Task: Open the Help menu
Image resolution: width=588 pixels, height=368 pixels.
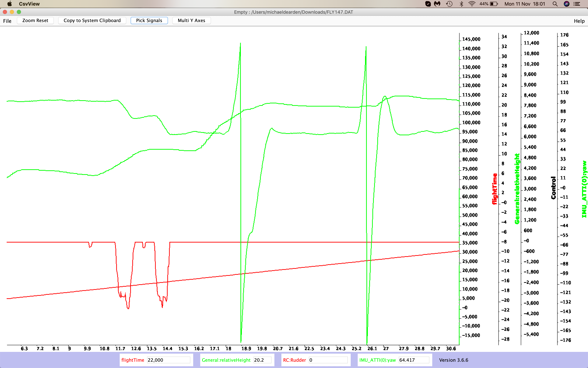Action: coord(579,21)
